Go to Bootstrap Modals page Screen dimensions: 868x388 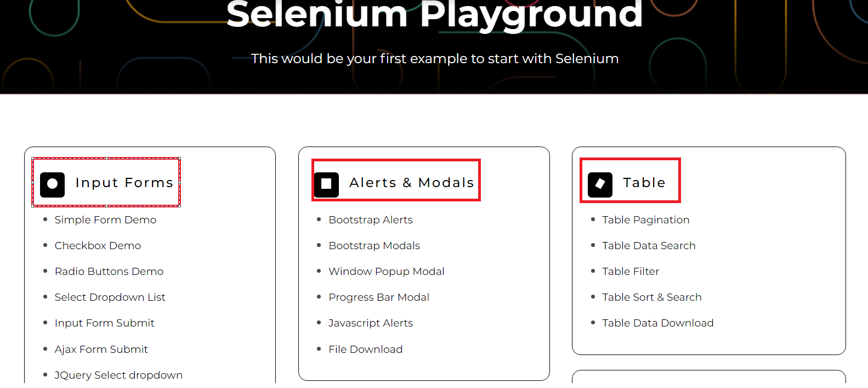374,246
